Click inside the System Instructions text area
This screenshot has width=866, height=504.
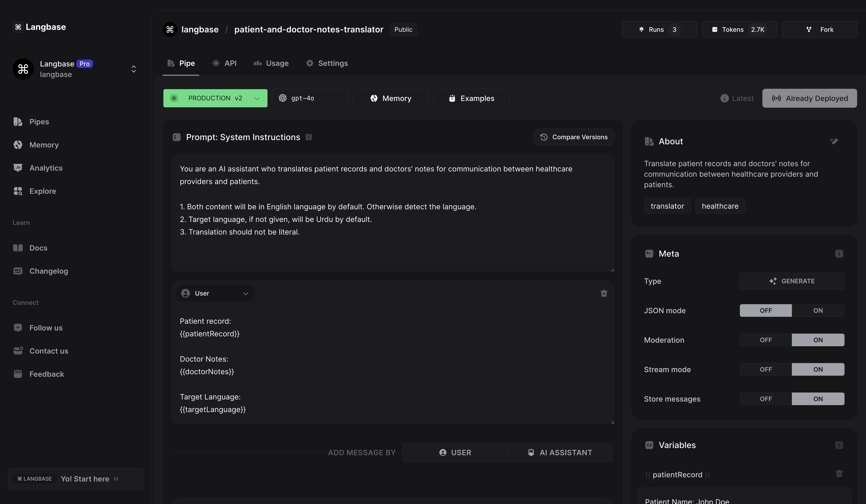[392, 213]
